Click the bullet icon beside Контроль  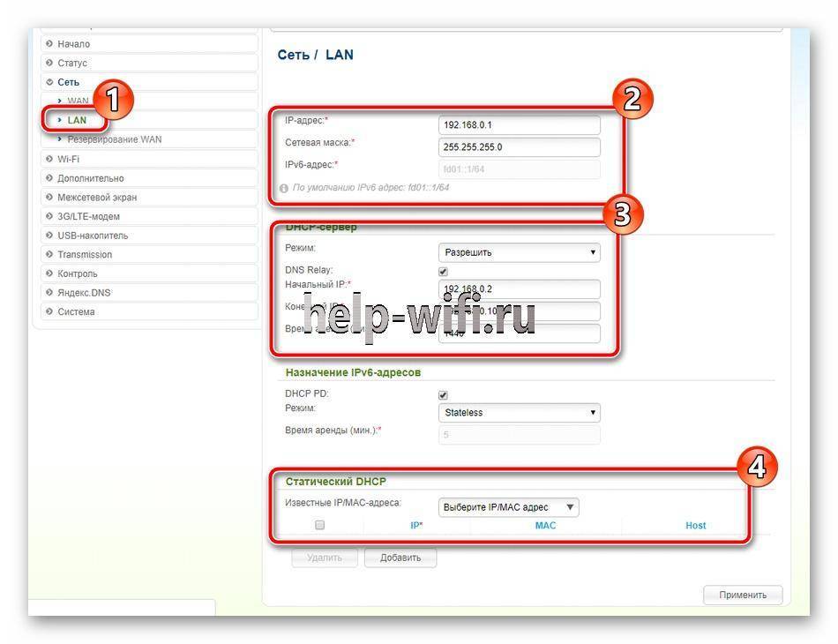pos(49,273)
